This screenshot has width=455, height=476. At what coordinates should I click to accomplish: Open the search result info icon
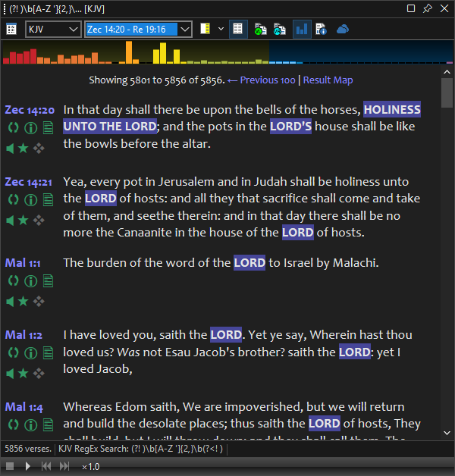(x=321, y=29)
